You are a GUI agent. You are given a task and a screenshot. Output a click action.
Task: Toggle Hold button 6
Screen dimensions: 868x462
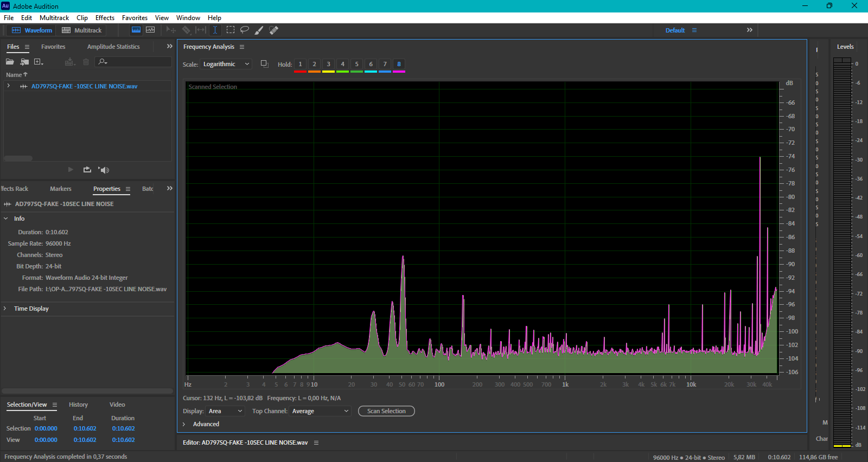pyautogui.click(x=371, y=65)
